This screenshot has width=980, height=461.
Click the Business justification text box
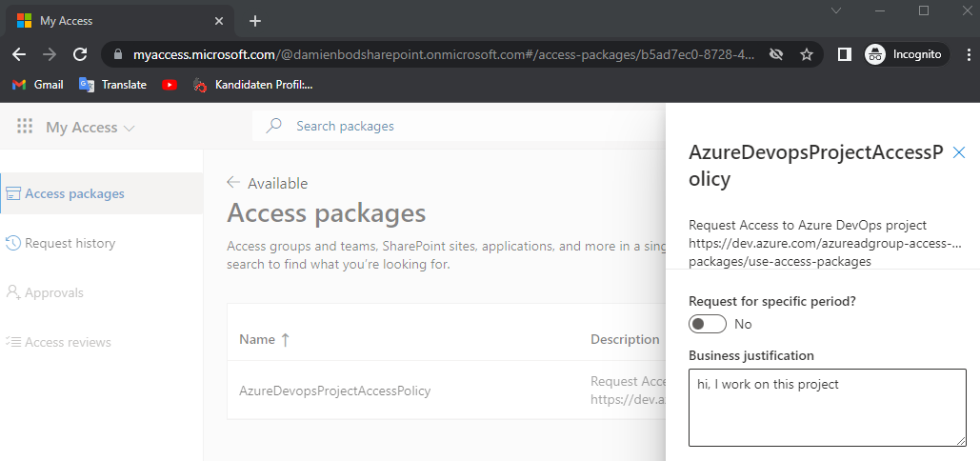click(x=827, y=407)
